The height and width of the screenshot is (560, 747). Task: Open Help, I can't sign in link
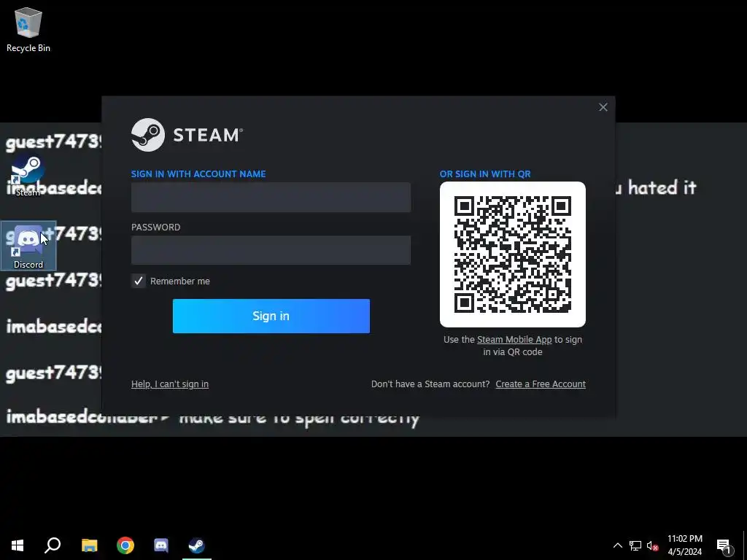[x=169, y=384]
